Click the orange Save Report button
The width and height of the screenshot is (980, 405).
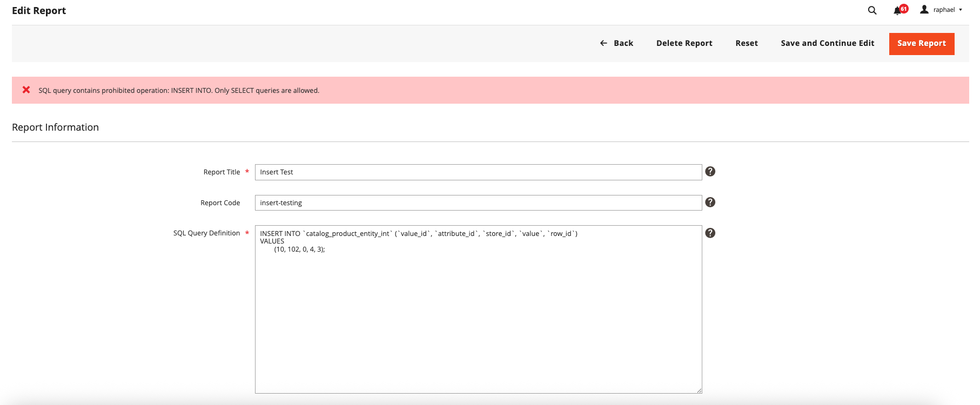pyautogui.click(x=921, y=44)
